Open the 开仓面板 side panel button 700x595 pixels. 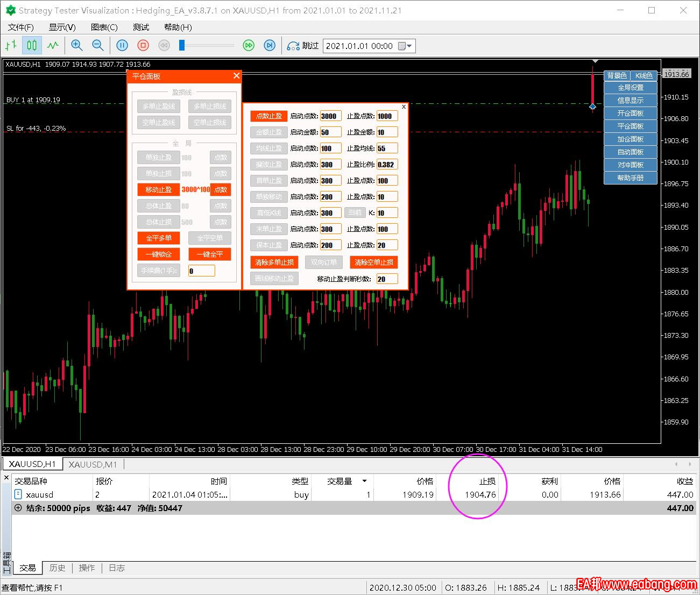coord(630,113)
